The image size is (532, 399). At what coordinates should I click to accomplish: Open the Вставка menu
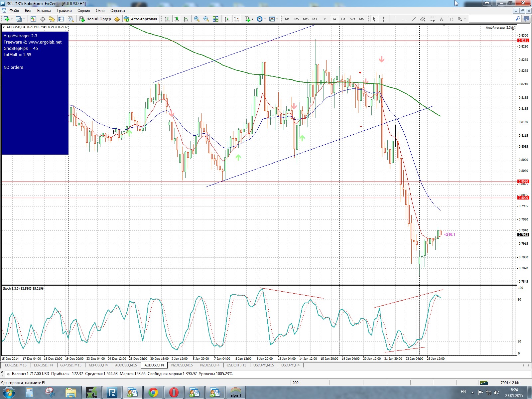click(x=44, y=11)
